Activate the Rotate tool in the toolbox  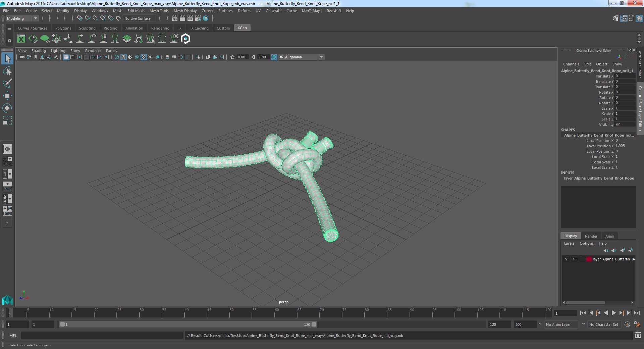pyautogui.click(x=7, y=108)
